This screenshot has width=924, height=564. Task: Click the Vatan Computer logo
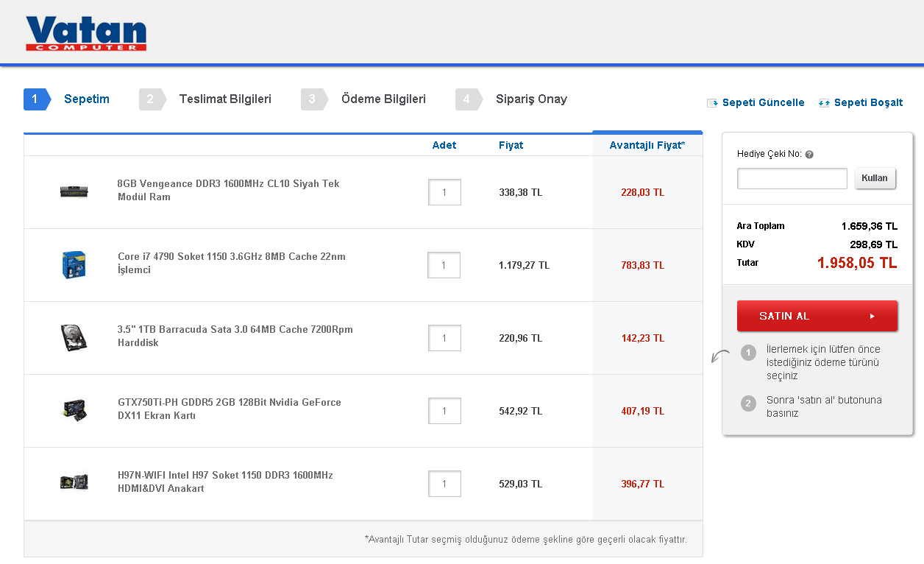86,34
